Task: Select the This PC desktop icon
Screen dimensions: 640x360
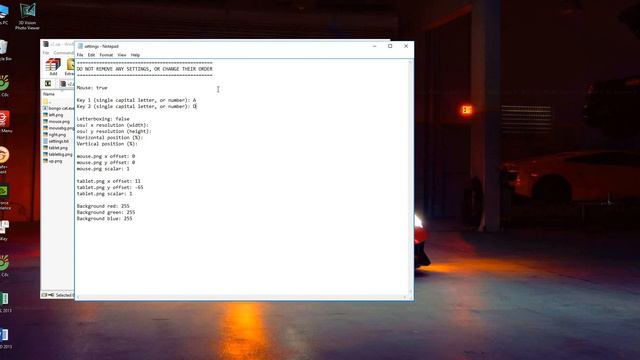Action: [4, 15]
